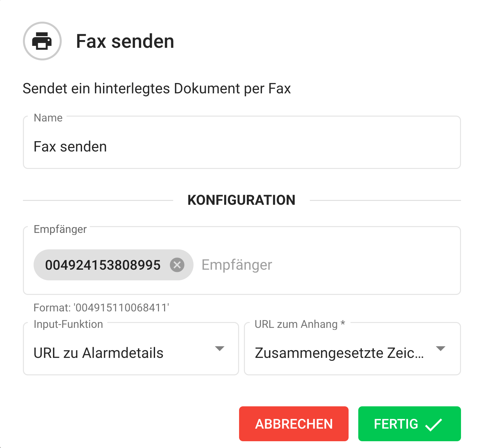The width and height of the screenshot is (482, 448).
Task: Click the Input-Funktion dropdown arrow
Action: point(220,349)
